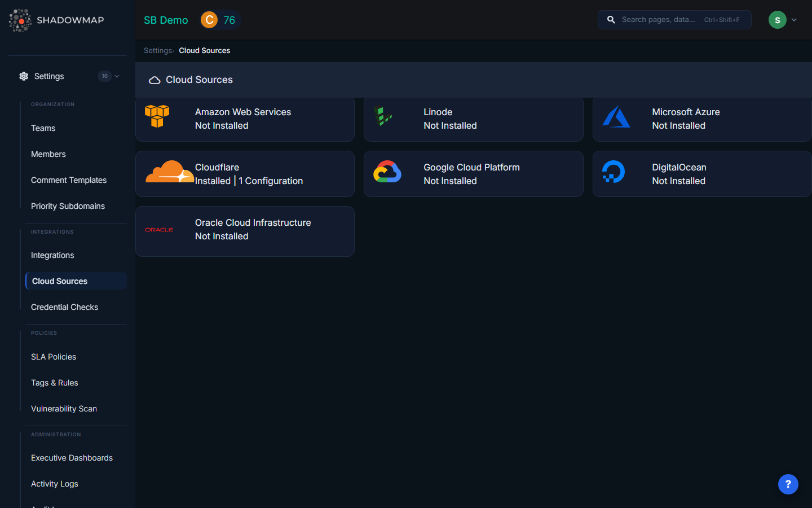The height and width of the screenshot is (508, 812).
Task: Click the Shadowmap logo icon
Action: point(20,20)
